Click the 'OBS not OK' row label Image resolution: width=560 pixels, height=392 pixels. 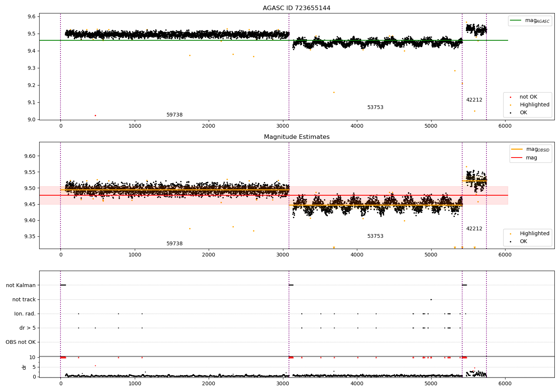[21, 342]
